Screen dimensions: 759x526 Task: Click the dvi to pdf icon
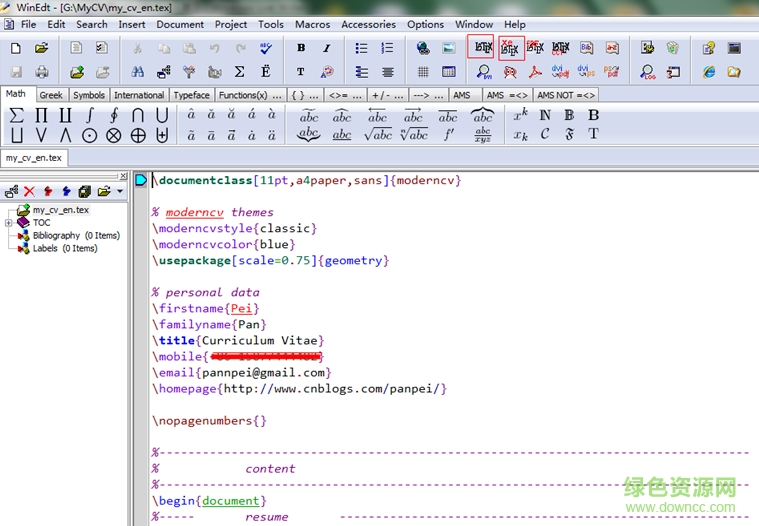560,72
